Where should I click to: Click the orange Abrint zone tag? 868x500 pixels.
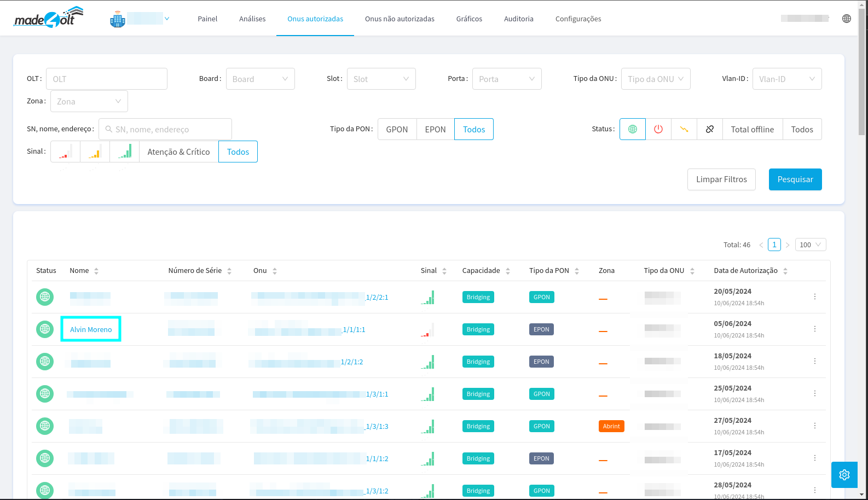tap(611, 426)
